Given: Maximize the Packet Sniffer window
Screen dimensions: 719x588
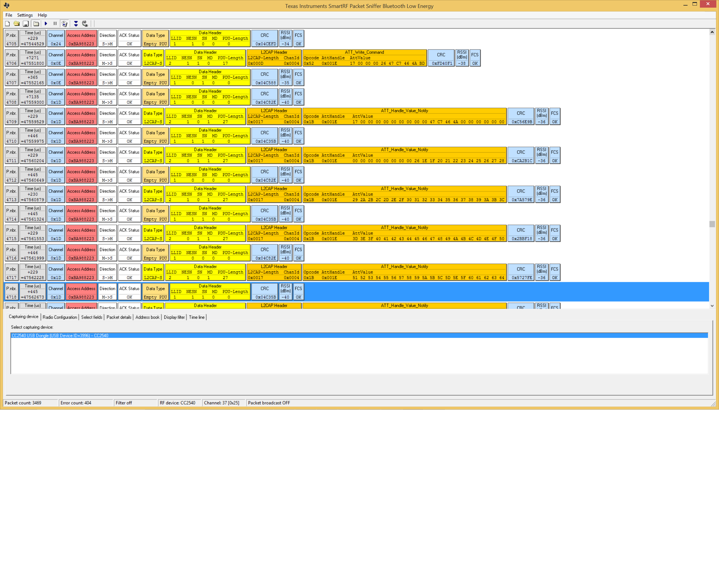Looking at the screenshot, I should 695,4.
